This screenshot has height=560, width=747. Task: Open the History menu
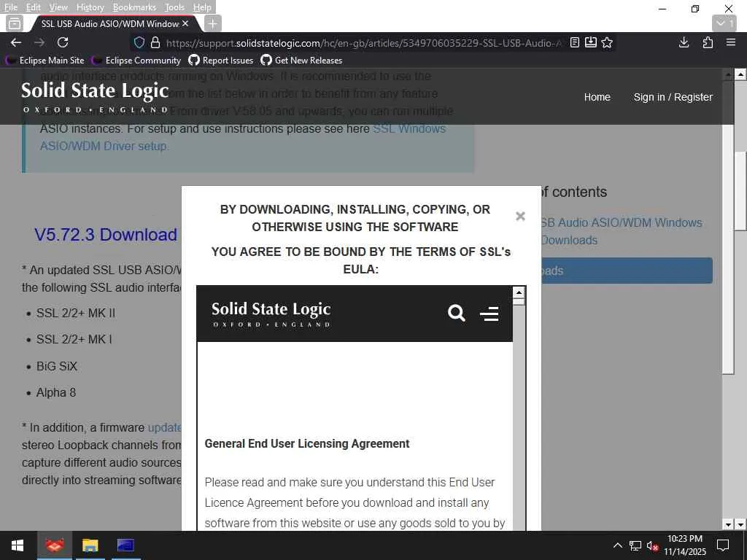tap(90, 7)
